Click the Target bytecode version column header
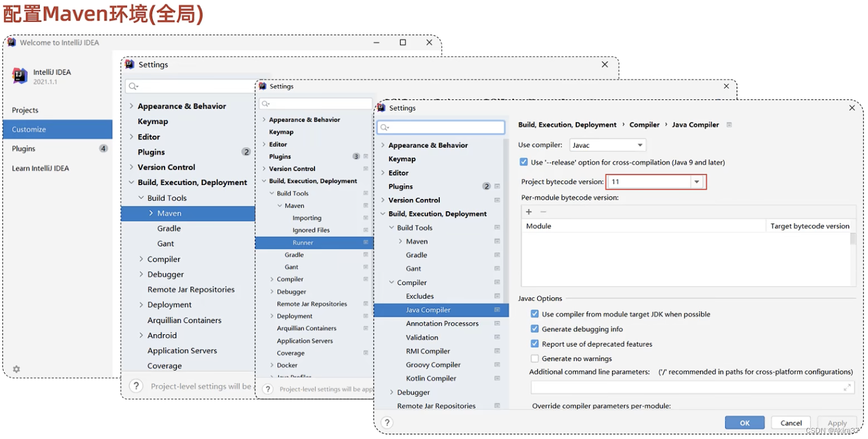Screen dimensions: 868x439 (810, 226)
